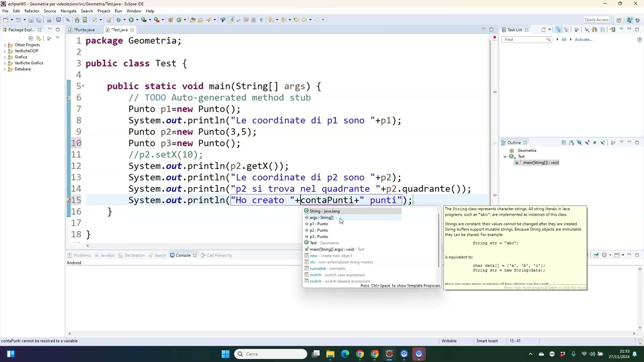Switch to the Punto.java editor tab

pyautogui.click(x=84, y=30)
